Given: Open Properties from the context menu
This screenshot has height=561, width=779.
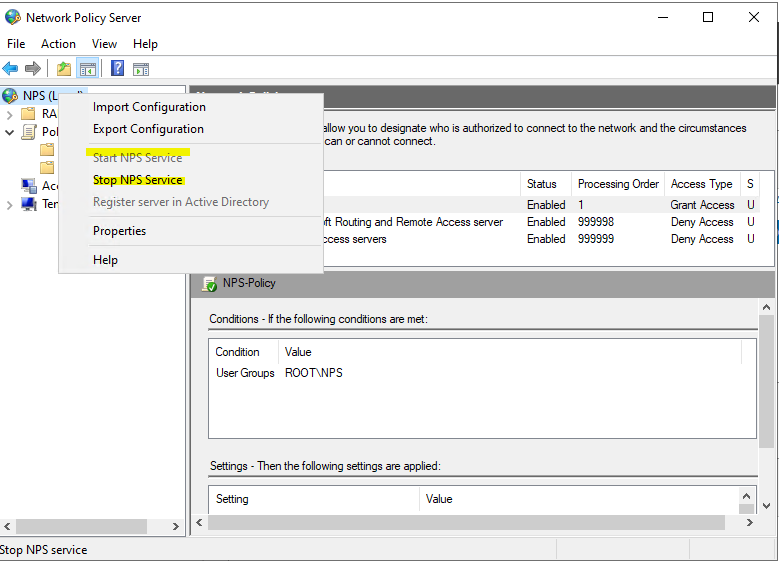Looking at the screenshot, I should coord(119,231).
